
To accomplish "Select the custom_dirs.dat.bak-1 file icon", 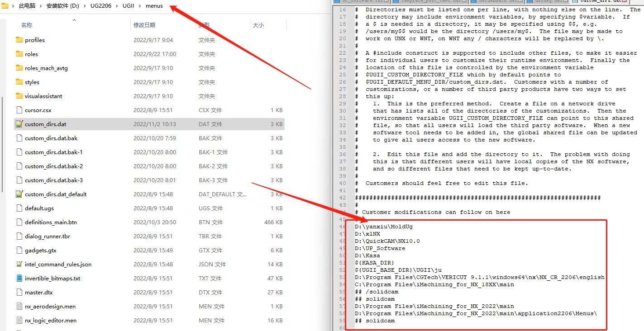I will [19, 152].
